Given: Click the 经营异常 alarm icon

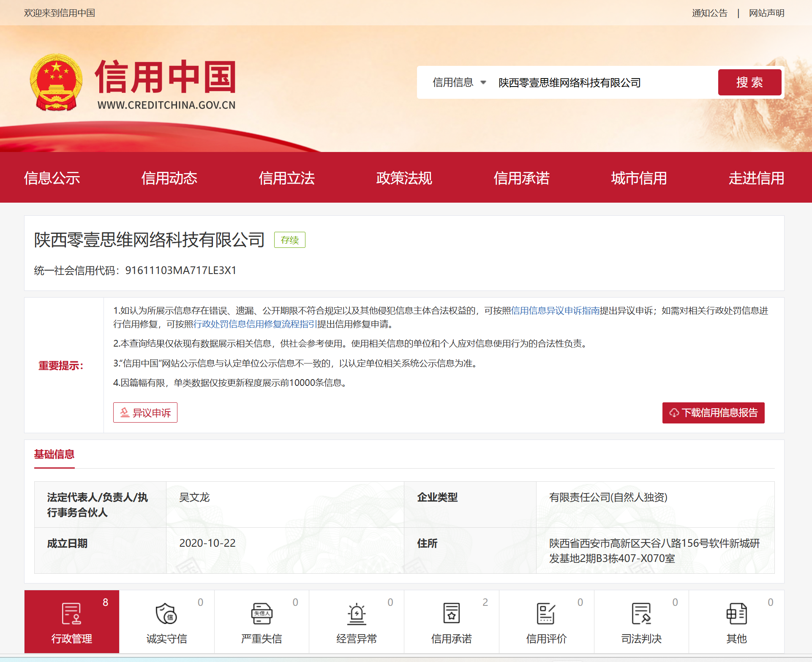Looking at the screenshot, I should 357,613.
